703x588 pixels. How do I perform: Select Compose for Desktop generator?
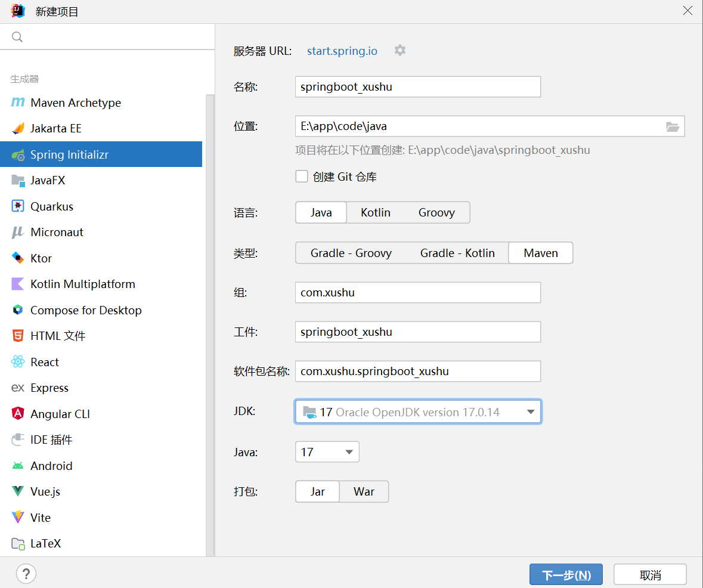click(x=101, y=310)
